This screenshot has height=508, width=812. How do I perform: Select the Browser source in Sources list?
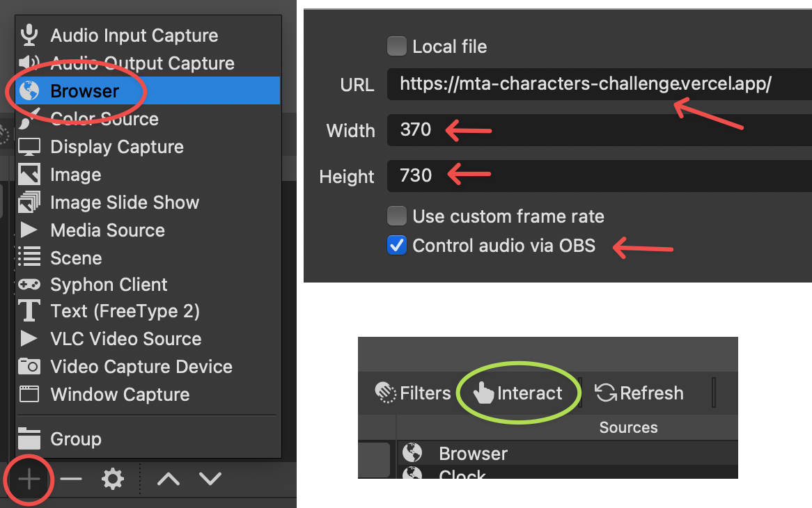(567, 453)
